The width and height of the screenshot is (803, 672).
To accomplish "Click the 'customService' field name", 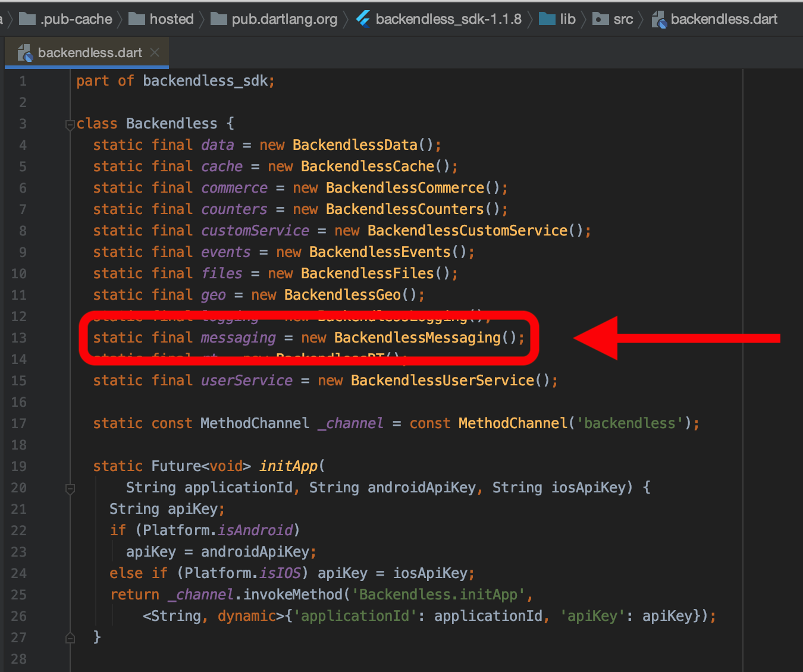I will [255, 231].
